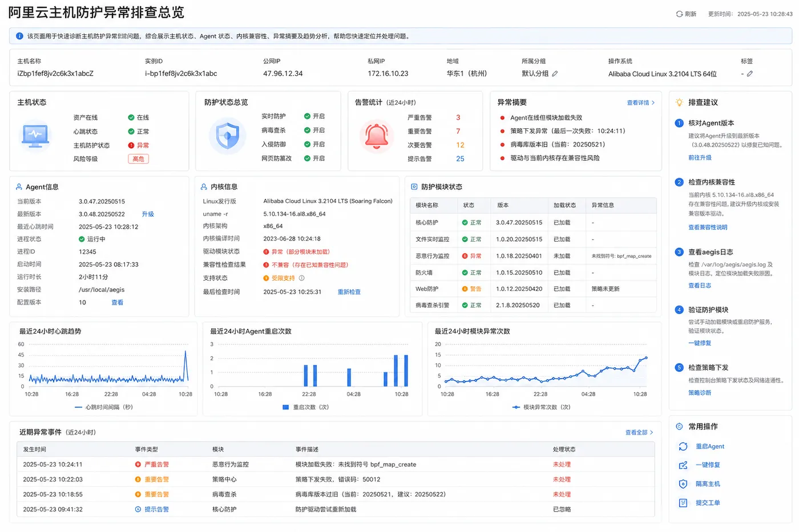Click the 加载状态 column header

[564, 205]
